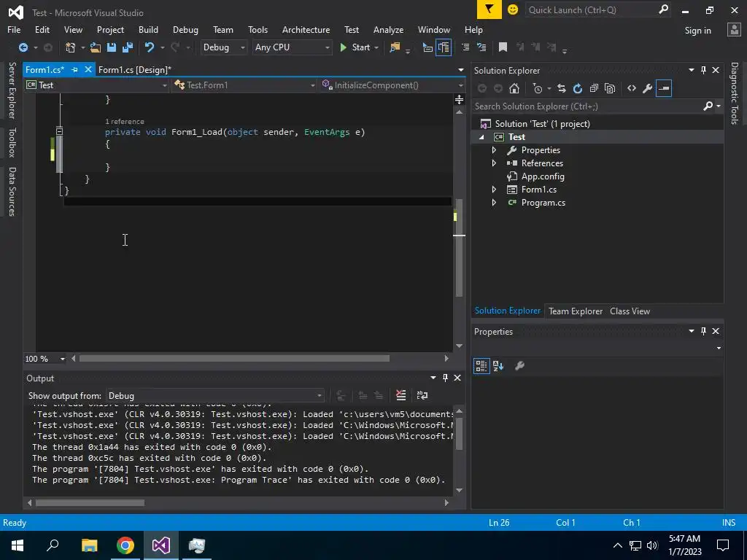Click the Start debugging button
Viewport: 747px width, 560px height.
click(355, 47)
